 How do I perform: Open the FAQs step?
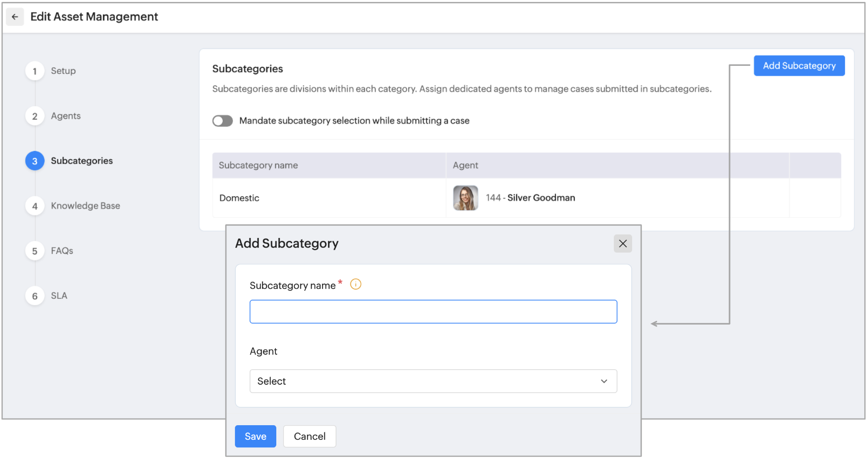(x=62, y=251)
